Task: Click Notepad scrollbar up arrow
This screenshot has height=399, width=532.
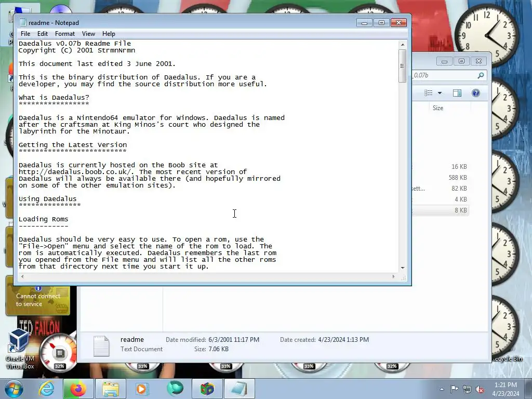Action: pyautogui.click(x=403, y=45)
